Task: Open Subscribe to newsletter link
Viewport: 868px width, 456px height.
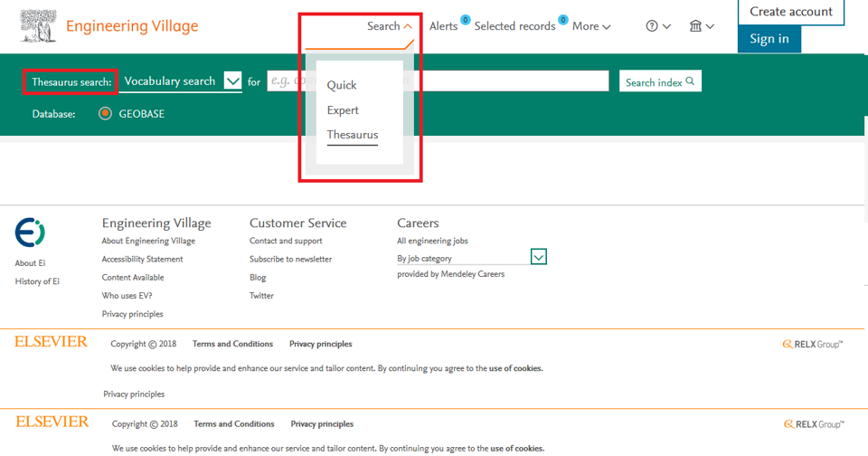Action: (290, 260)
